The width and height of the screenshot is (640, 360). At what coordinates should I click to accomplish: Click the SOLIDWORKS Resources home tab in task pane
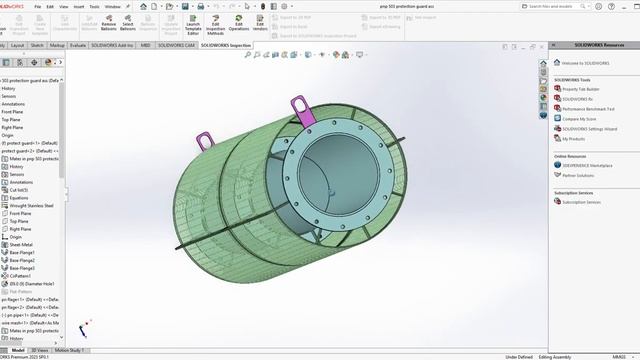tap(543, 63)
